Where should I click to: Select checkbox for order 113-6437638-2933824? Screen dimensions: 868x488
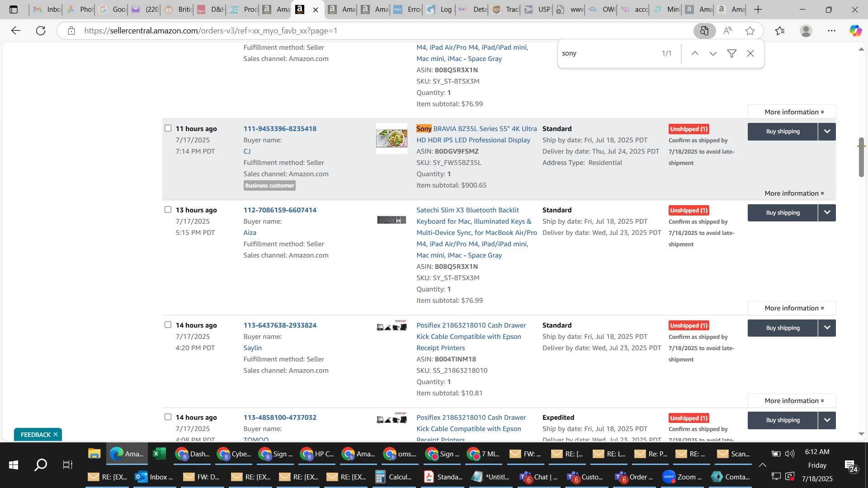pos(168,325)
